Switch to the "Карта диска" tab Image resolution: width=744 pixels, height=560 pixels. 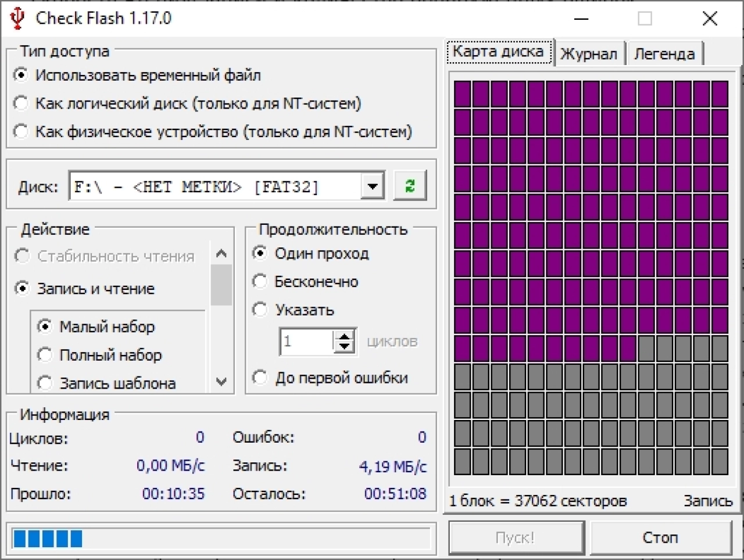click(499, 52)
